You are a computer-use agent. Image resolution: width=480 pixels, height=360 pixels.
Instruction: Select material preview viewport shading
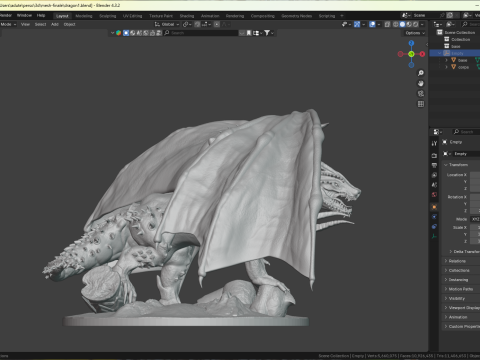coord(409,24)
